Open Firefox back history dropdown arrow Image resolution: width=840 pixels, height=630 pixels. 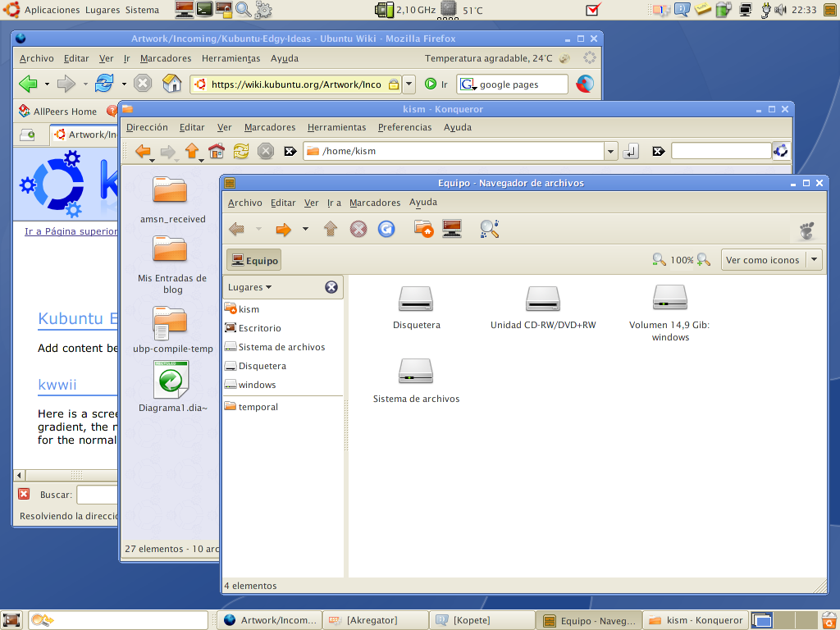point(47,84)
